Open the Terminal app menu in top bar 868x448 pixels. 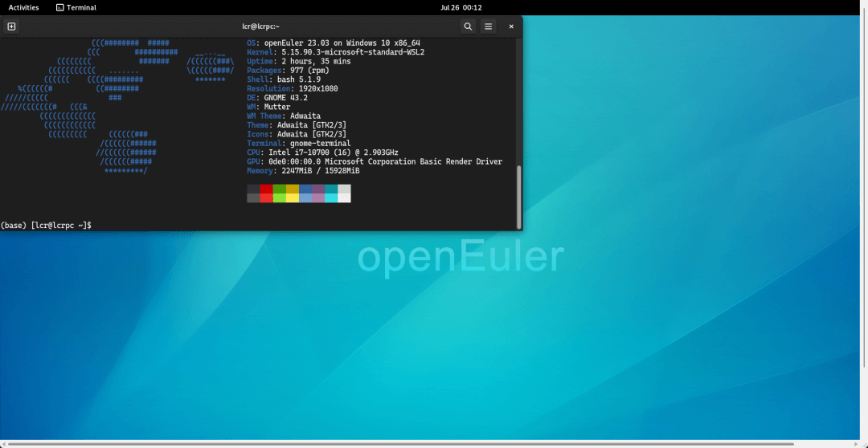coord(76,7)
